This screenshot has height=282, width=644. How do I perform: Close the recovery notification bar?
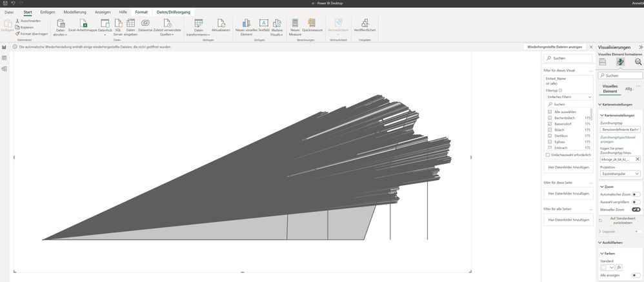(x=591, y=47)
